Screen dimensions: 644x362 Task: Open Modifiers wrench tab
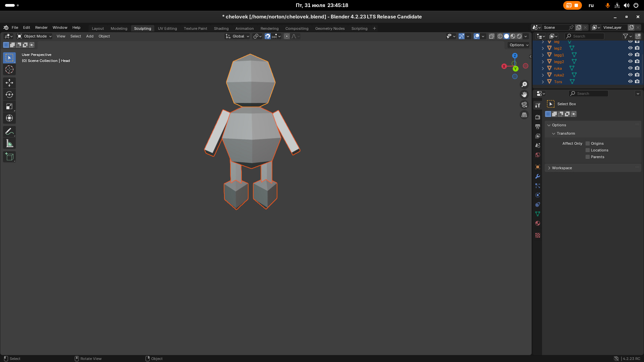tap(538, 176)
